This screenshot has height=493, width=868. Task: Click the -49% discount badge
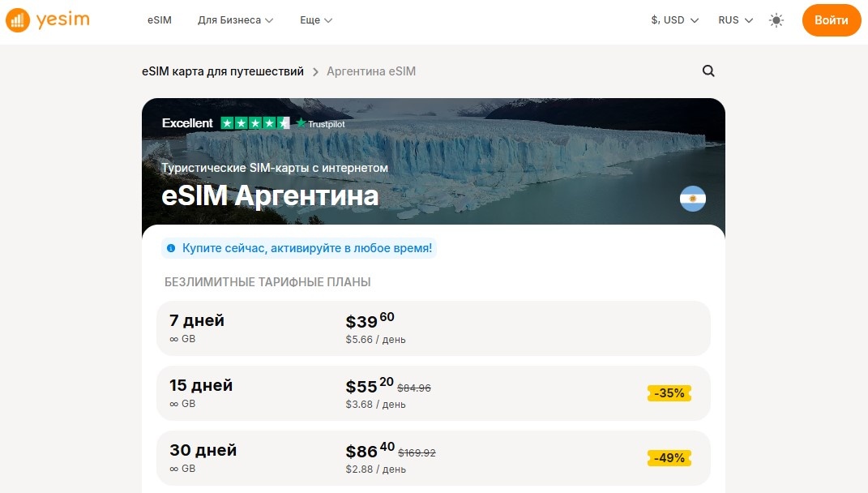(x=669, y=457)
